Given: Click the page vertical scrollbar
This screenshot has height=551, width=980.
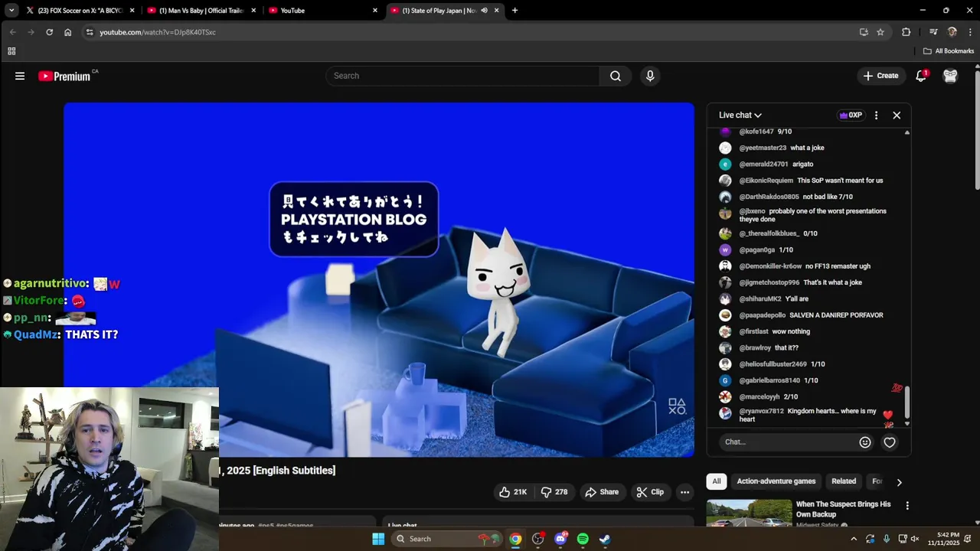Looking at the screenshot, I should 977,130.
